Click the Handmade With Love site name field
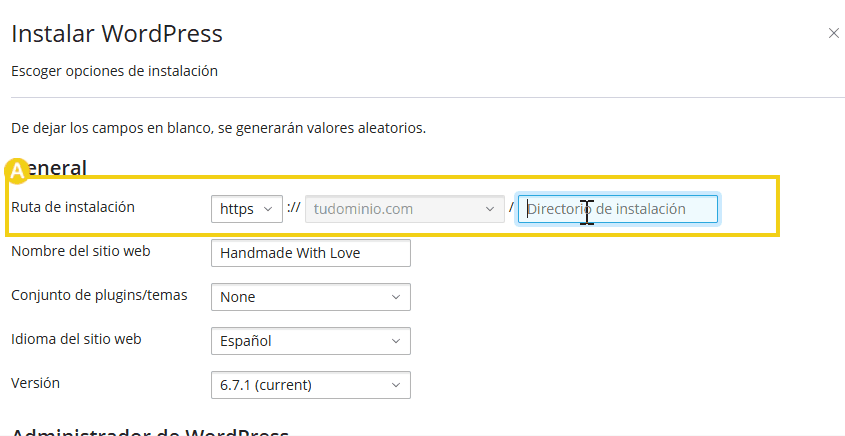 point(311,253)
